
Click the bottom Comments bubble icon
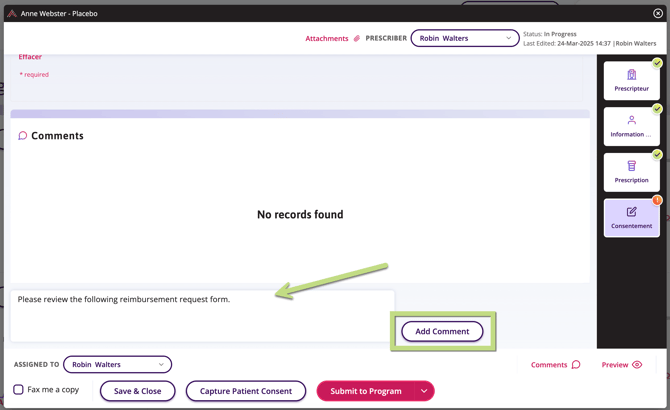tap(576, 364)
